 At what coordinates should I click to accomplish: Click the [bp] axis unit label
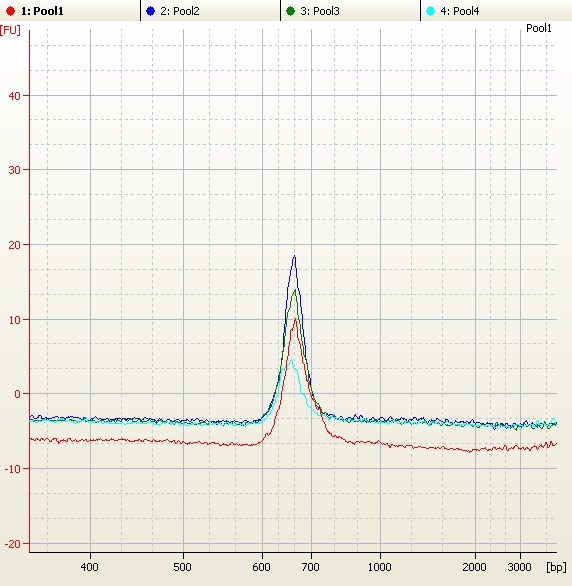coord(556,567)
